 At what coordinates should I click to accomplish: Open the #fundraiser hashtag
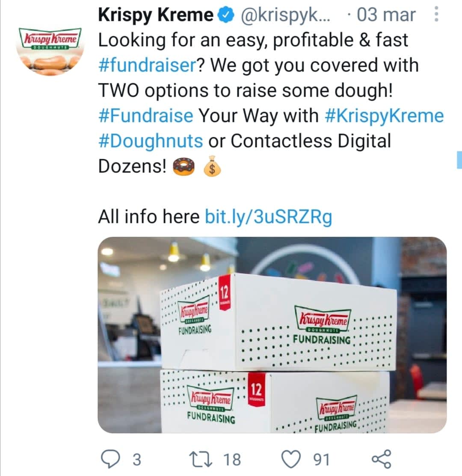click(147, 65)
